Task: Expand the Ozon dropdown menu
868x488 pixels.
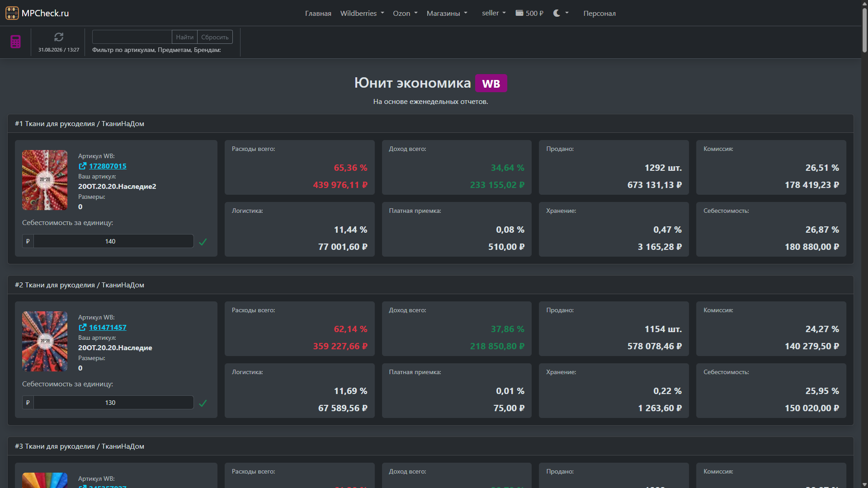Action: tap(405, 13)
